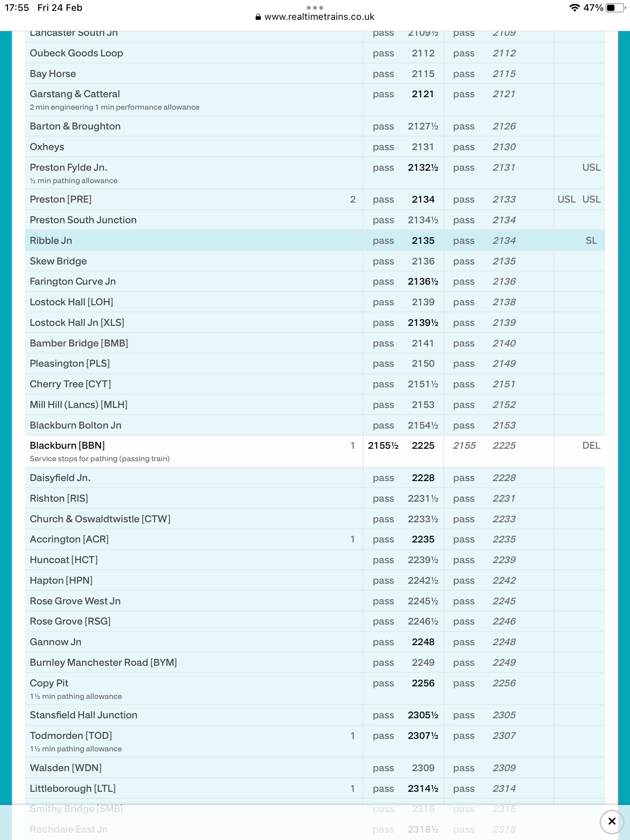Tap the lock icon in address bar
Viewport: 630px width, 840px height.
pos(258,17)
